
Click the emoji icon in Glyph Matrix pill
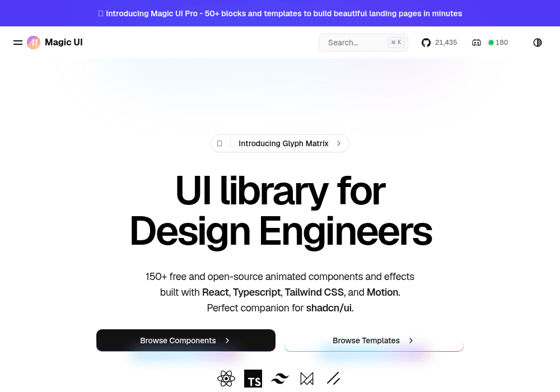[x=220, y=143]
